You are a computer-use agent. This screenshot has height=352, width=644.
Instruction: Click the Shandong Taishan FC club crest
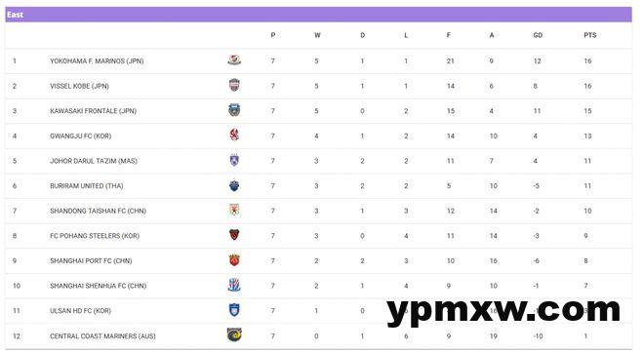pyautogui.click(x=234, y=210)
